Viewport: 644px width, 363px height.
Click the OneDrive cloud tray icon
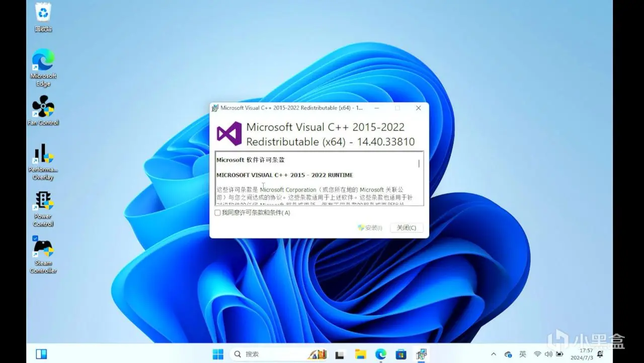tap(508, 354)
